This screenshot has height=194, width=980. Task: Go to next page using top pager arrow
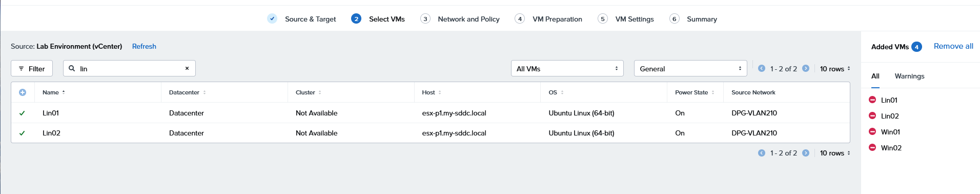click(806, 68)
